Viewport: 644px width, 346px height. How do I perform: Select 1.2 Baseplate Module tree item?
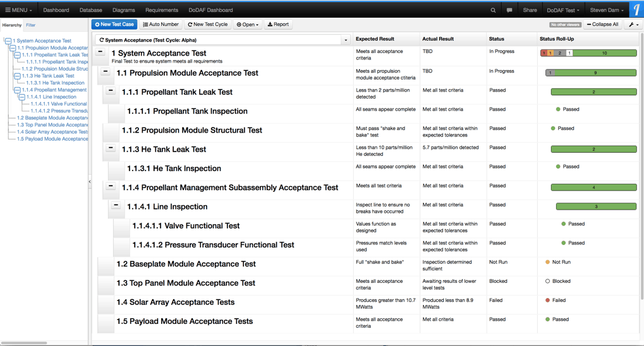pos(52,118)
